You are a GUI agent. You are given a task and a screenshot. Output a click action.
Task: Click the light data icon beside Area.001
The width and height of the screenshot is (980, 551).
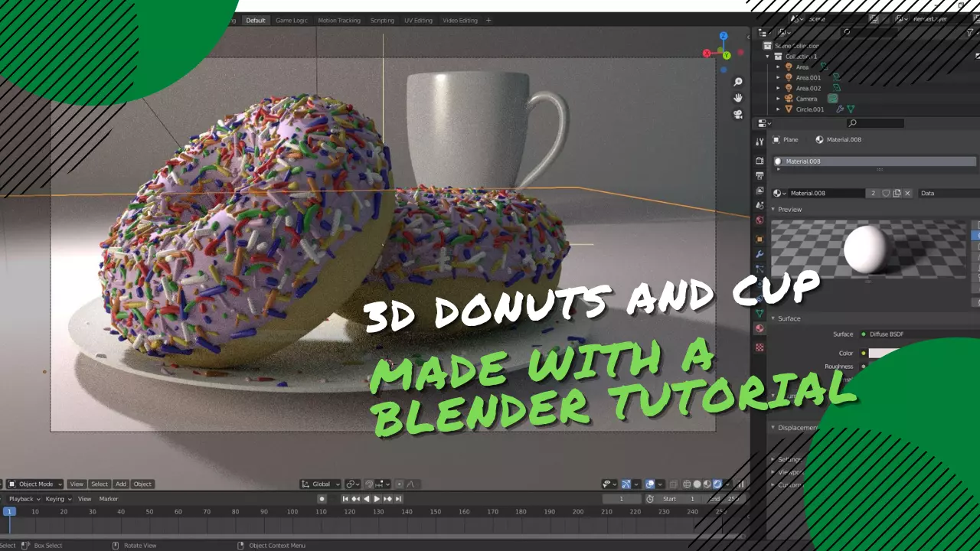[x=836, y=77]
